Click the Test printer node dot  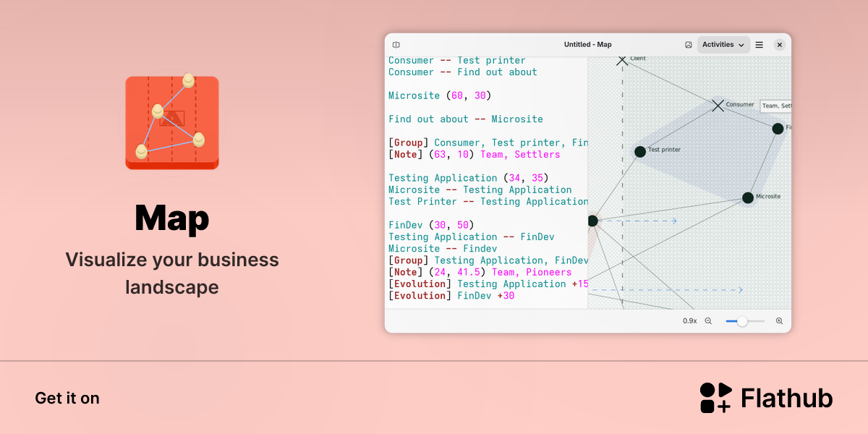(640, 152)
